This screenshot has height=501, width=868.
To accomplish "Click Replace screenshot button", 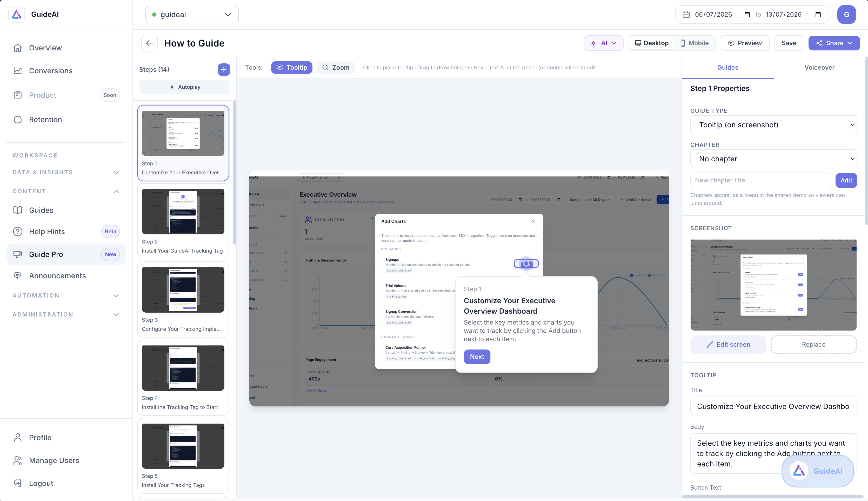I will pyautogui.click(x=814, y=345).
